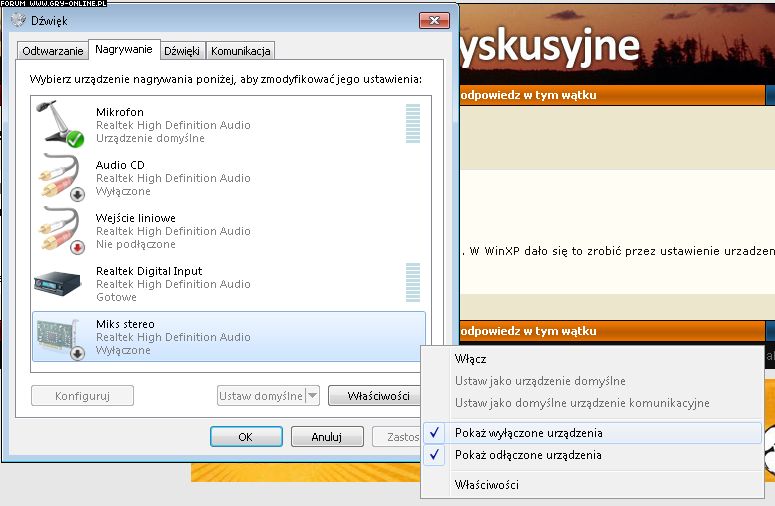Choose Ustaw jako urządzenie domyślne menu item

point(540,381)
